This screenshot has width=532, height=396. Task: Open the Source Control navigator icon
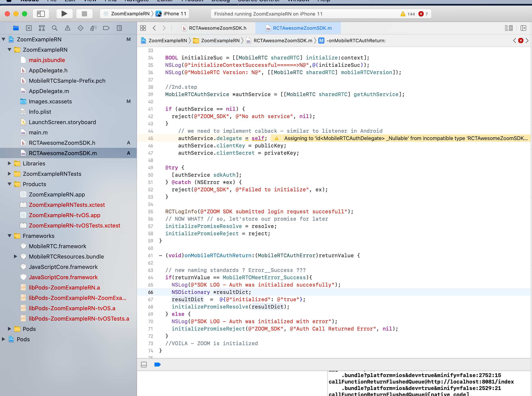pos(29,28)
